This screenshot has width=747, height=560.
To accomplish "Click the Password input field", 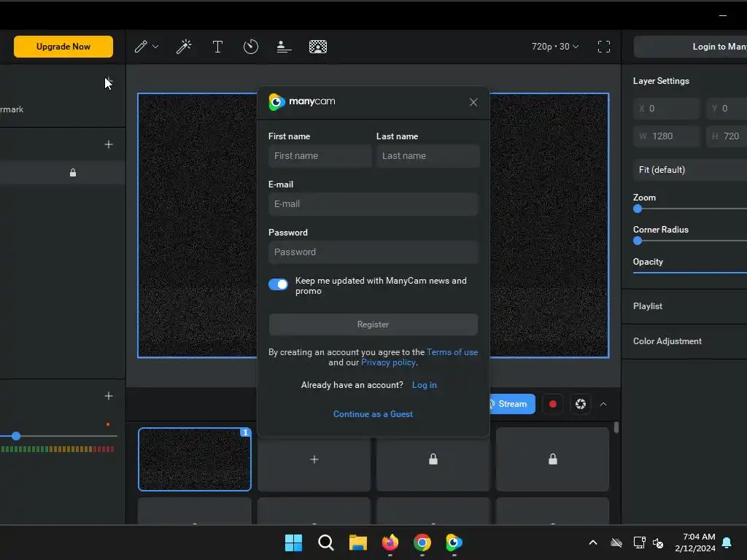I will [373, 252].
